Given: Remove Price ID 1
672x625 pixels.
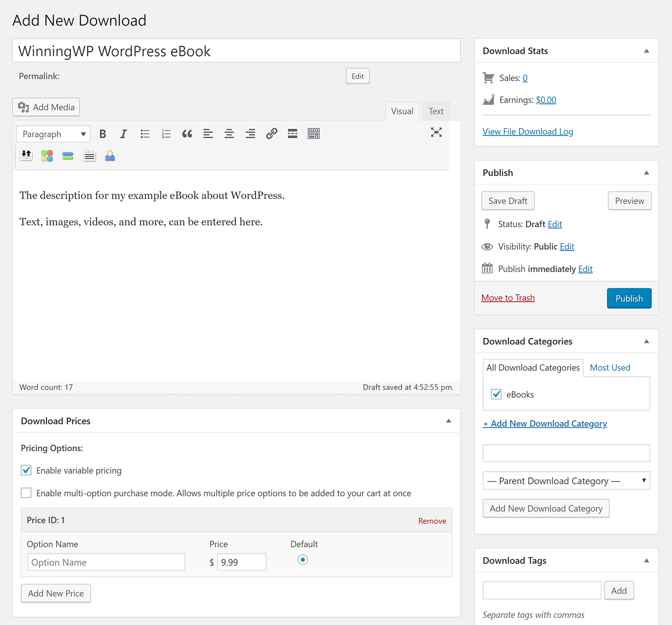Looking at the screenshot, I should coord(432,521).
